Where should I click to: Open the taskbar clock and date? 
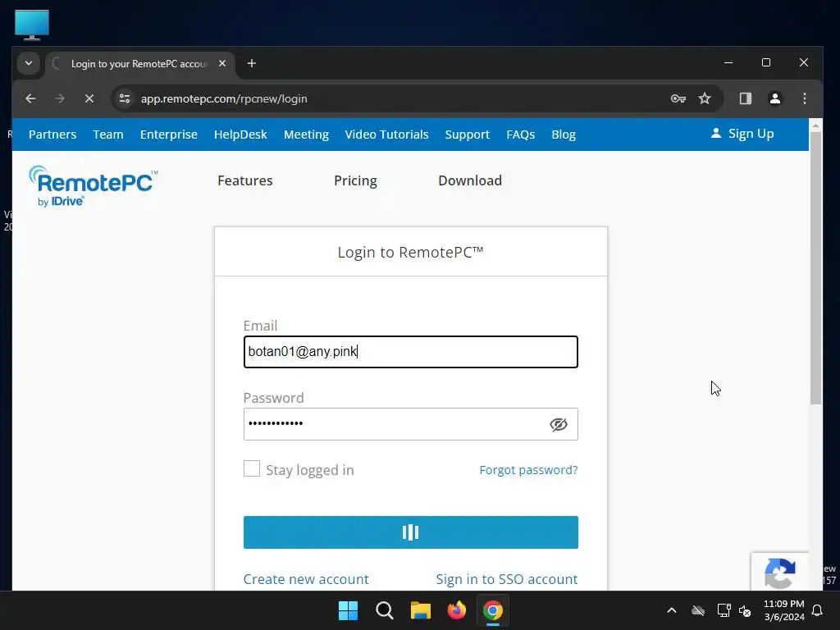click(783, 610)
